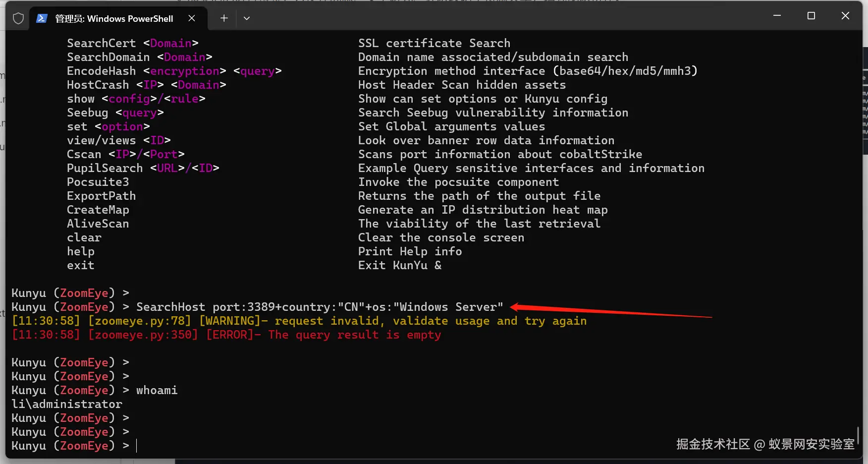This screenshot has height=464, width=868.
Task: Click 'Set Global arguments values' description
Action: 451,126
